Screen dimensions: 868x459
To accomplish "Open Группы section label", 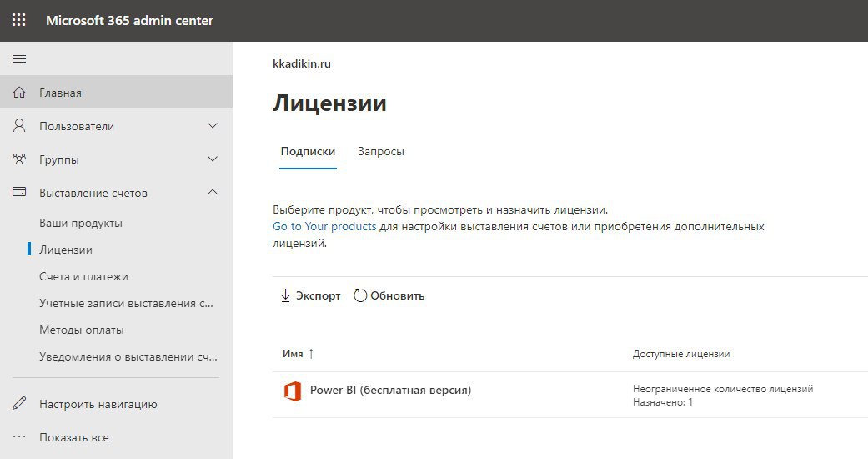I will pyautogui.click(x=59, y=159).
